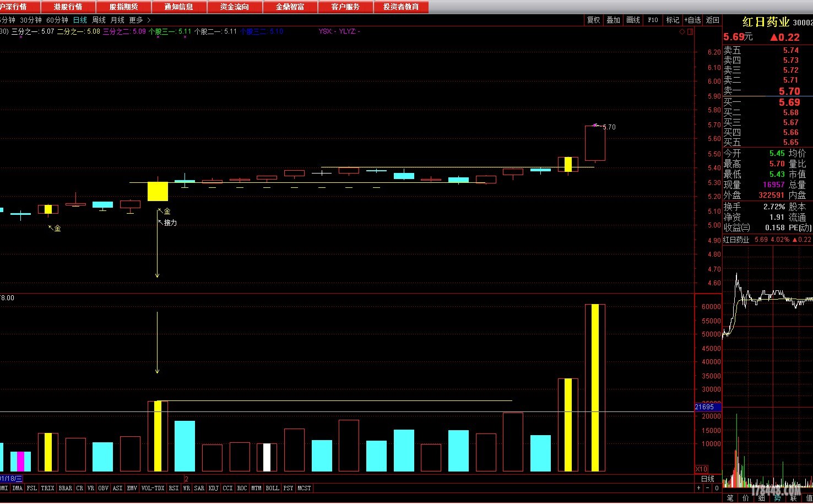Add stock with +自选 button
Viewport: 813px width, 504px height.
693,20
